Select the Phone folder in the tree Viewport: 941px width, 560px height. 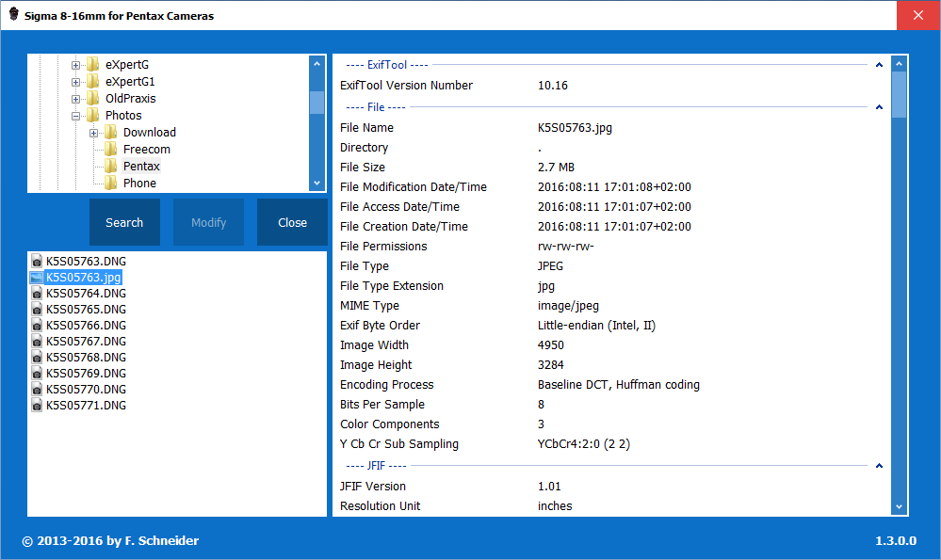pyautogui.click(x=139, y=183)
